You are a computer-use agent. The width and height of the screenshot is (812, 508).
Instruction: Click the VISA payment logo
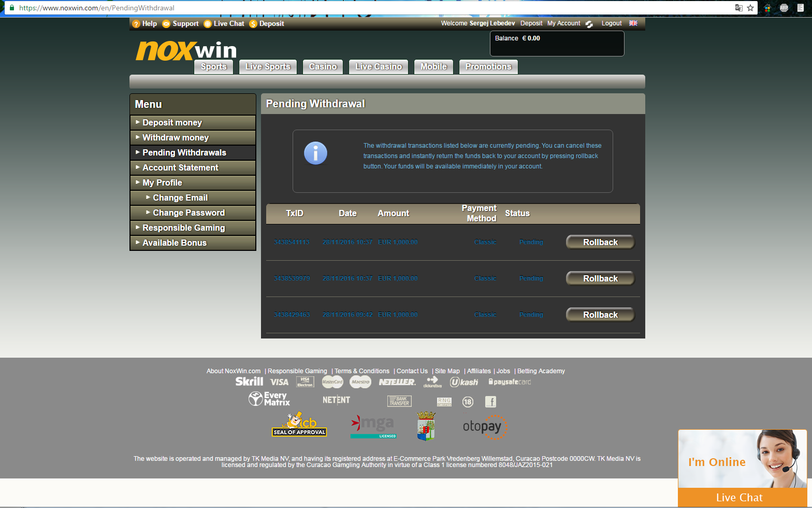pos(279,382)
